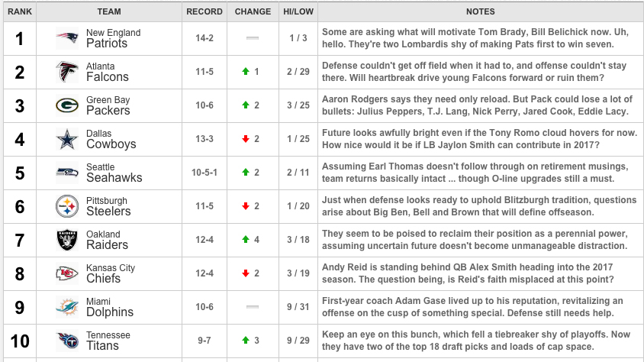Click the Atlanta Falcons logo
This screenshot has height=362, width=644.
(67, 72)
